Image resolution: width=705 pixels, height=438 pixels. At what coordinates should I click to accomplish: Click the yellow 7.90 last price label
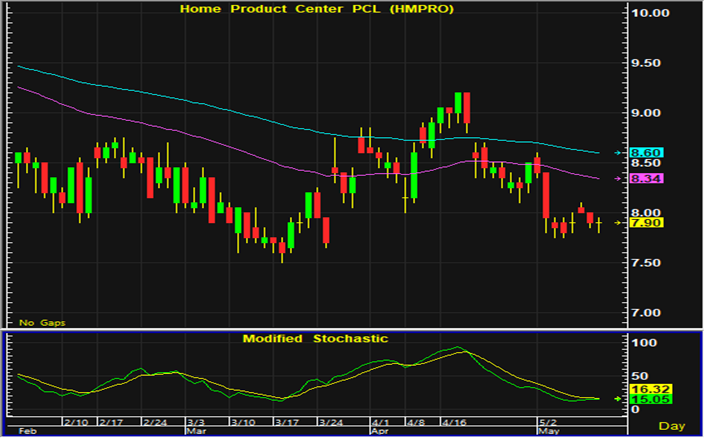[x=647, y=223]
